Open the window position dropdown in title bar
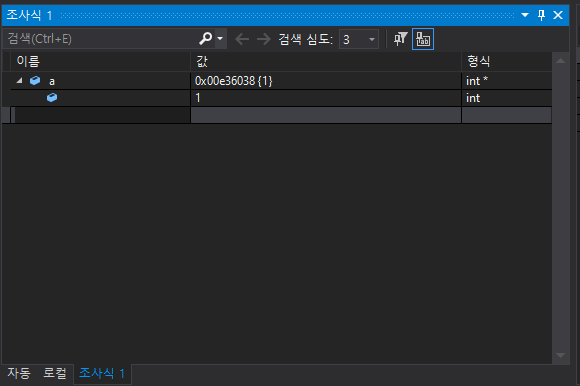The height and width of the screenshot is (386, 580). 525,15
